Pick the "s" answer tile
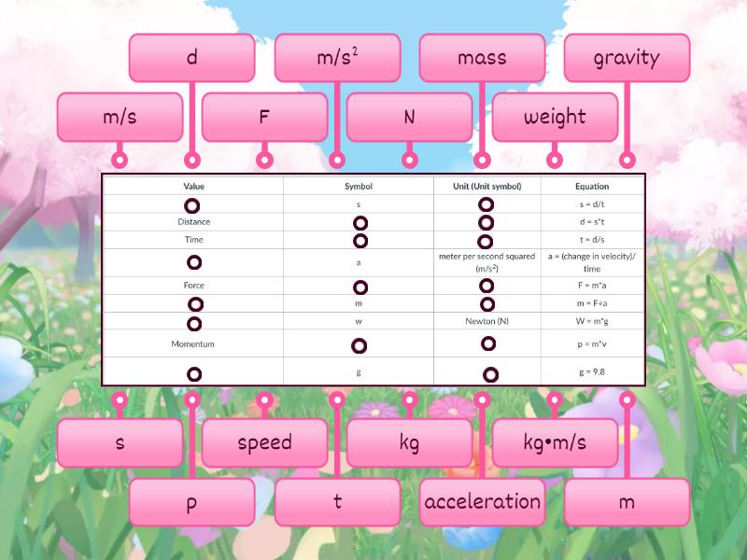747x560 pixels. click(120, 443)
